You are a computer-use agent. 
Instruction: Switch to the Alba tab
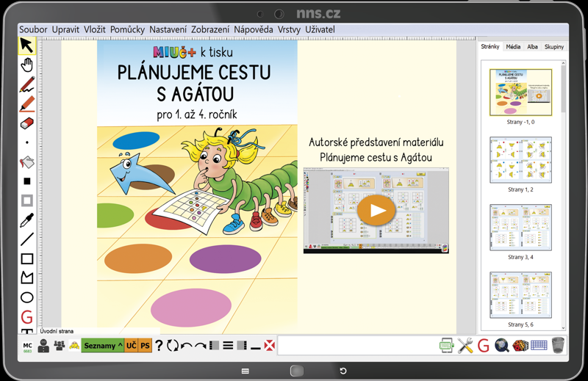point(532,47)
